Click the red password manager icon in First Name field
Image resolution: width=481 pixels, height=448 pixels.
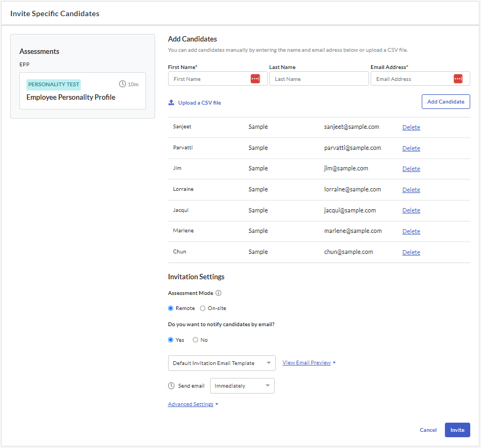pos(255,79)
